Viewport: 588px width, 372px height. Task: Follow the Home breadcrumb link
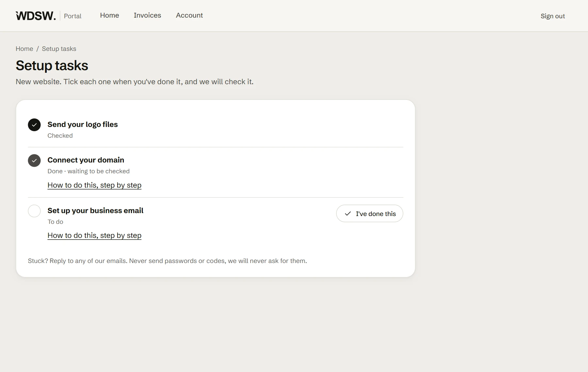(x=24, y=49)
